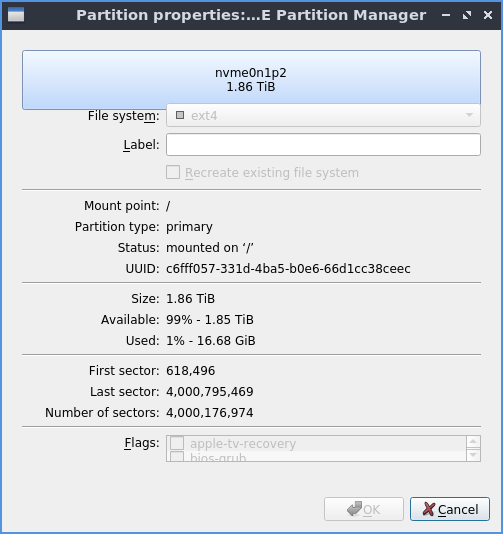This screenshot has height=534, width=503.
Task: Select the nvme0n1p2 partition bar
Action: (x=251, y=80)
